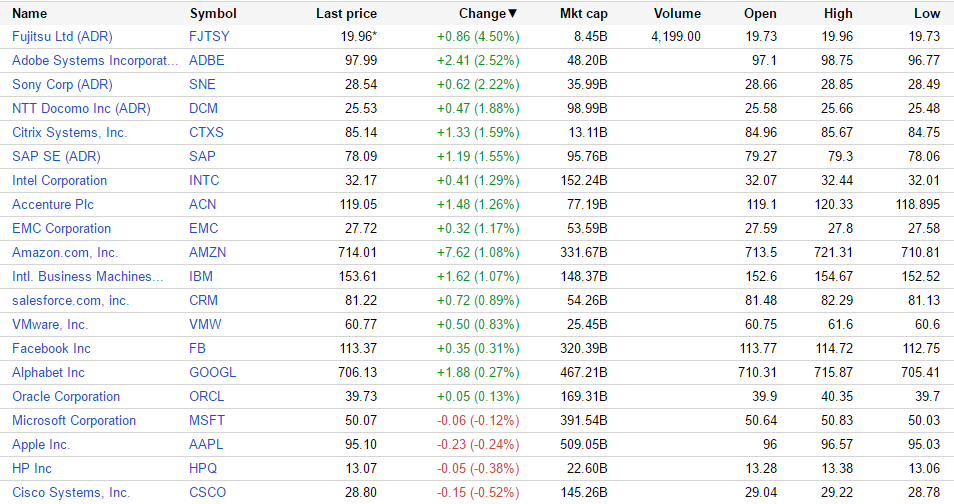Open the Cisco Systems, Inc. link
Viewport: 954px width, 504px height.
tap(71, 492)
